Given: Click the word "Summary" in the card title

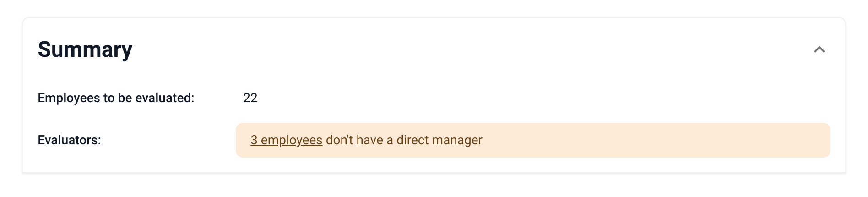Looking at the screenshot, I should (85, 49).
